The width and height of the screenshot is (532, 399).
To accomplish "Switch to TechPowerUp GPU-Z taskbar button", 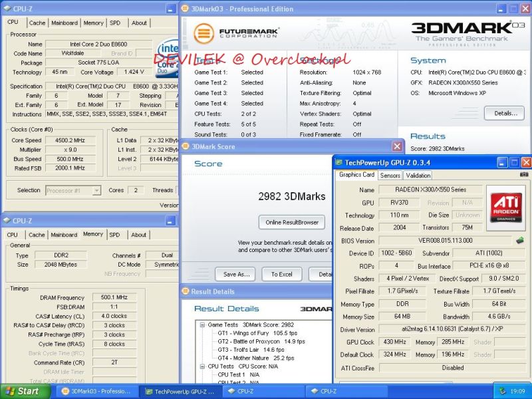I will (181, 391).
